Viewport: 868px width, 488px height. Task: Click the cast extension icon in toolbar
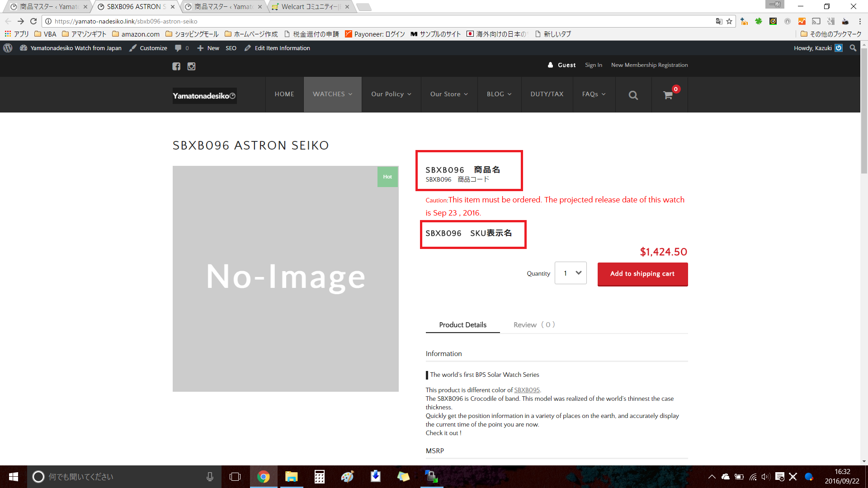pyautogui.click(x=816, y=21)
